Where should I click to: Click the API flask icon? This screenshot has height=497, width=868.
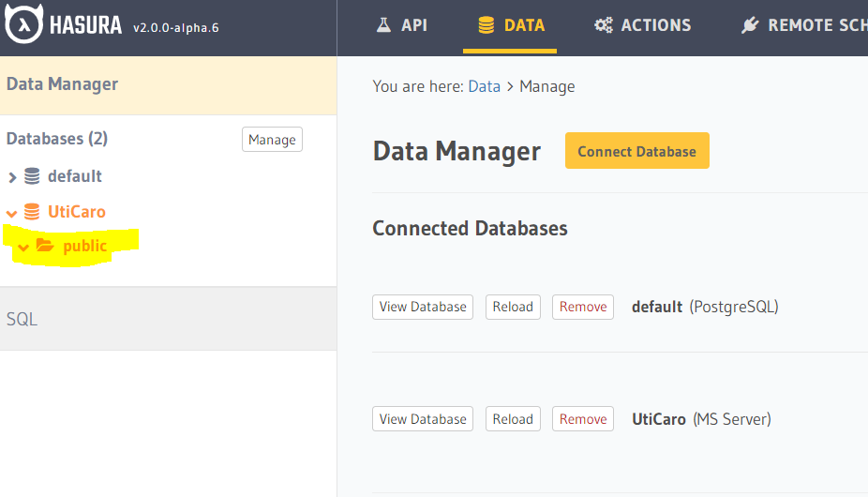383,25
